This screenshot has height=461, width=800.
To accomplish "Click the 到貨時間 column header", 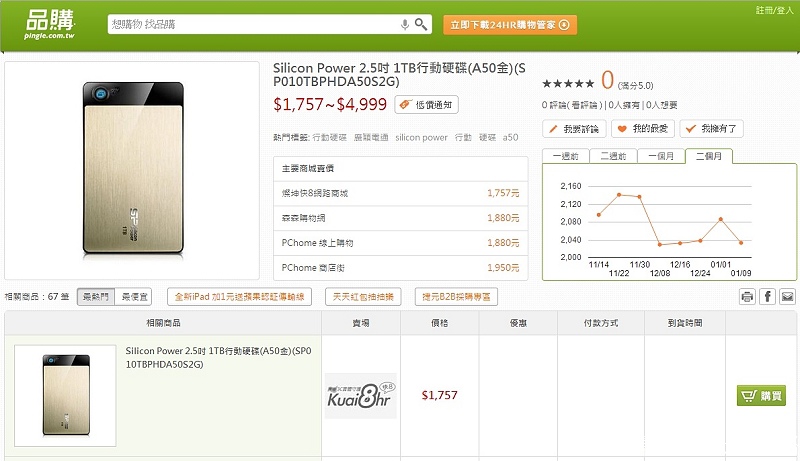I will [685, 323].
